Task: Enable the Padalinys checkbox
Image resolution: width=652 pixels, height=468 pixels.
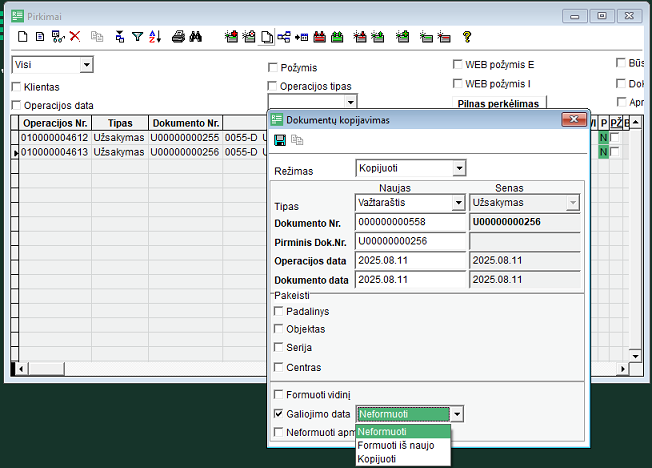Action: pos(279,311)
